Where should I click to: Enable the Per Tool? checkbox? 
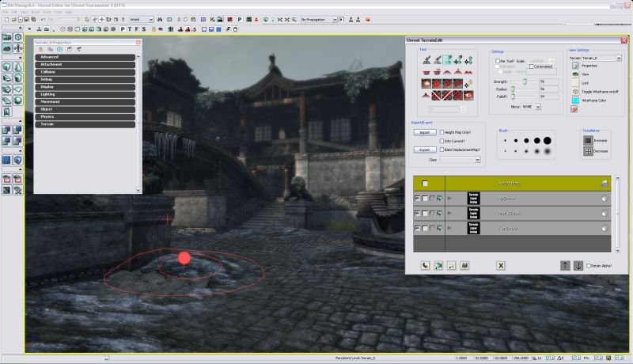coord(497,60)
